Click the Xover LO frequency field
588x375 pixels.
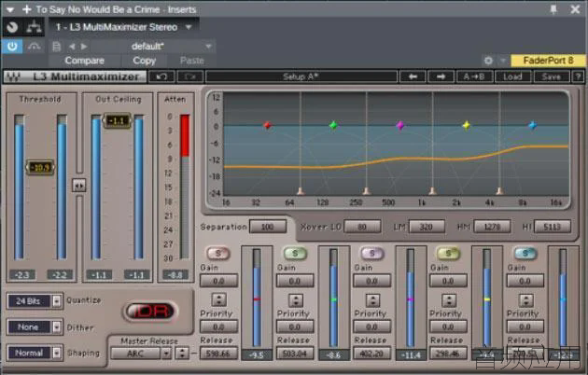click(x=362, y=227)
